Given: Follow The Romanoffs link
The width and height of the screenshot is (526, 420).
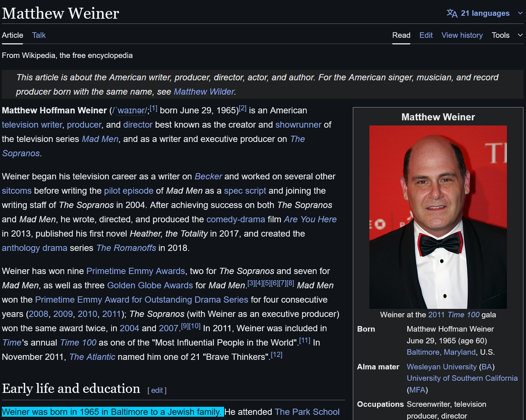Looking at the screenshot, I should point(126,248).
